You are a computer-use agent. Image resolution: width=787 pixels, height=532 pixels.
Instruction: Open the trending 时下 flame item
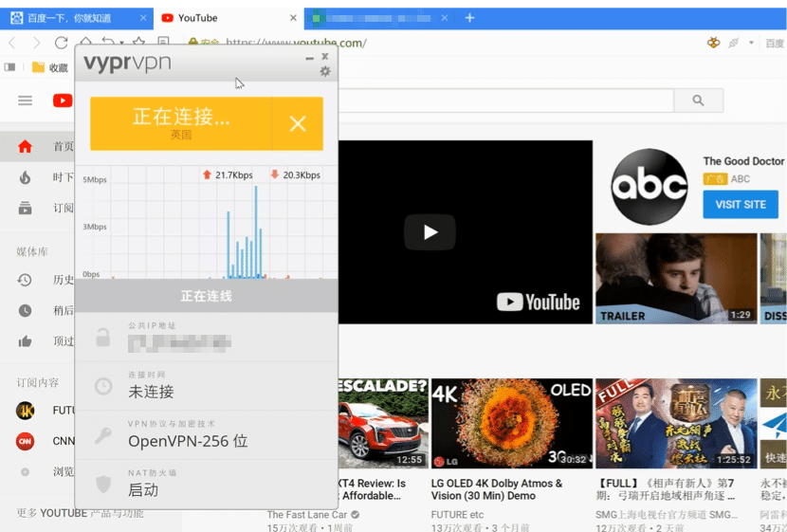click(38, 177)
